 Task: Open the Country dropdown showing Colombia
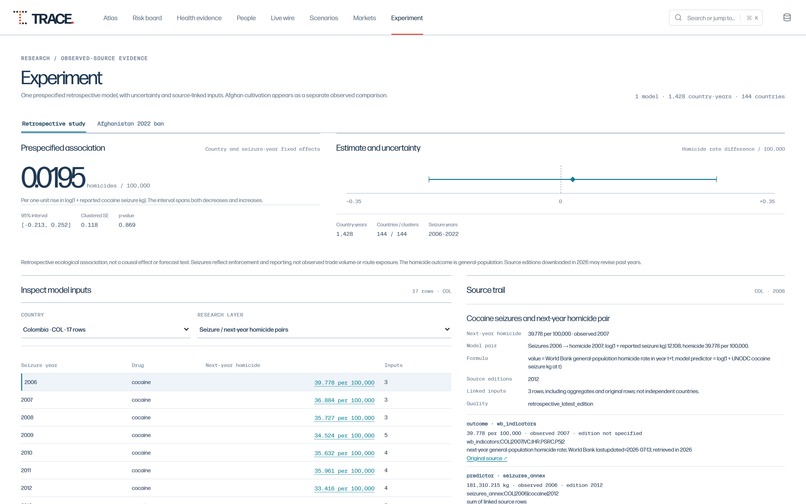[105, 330]
